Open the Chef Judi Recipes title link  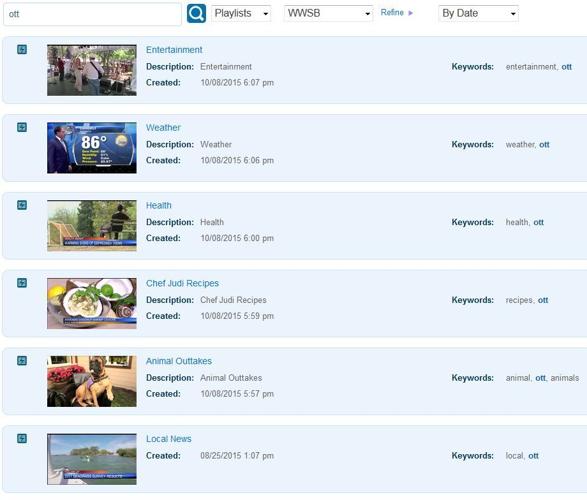[182, 283]
